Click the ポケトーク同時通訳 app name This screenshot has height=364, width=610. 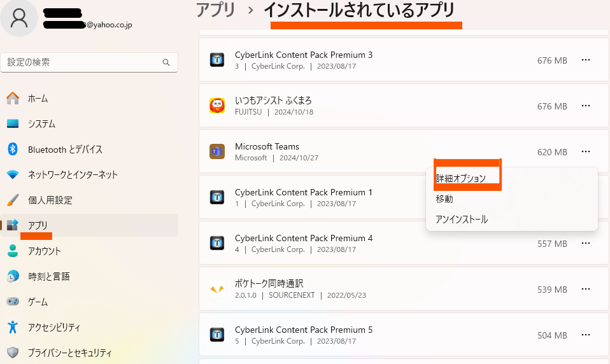click(x=269, y=284)
